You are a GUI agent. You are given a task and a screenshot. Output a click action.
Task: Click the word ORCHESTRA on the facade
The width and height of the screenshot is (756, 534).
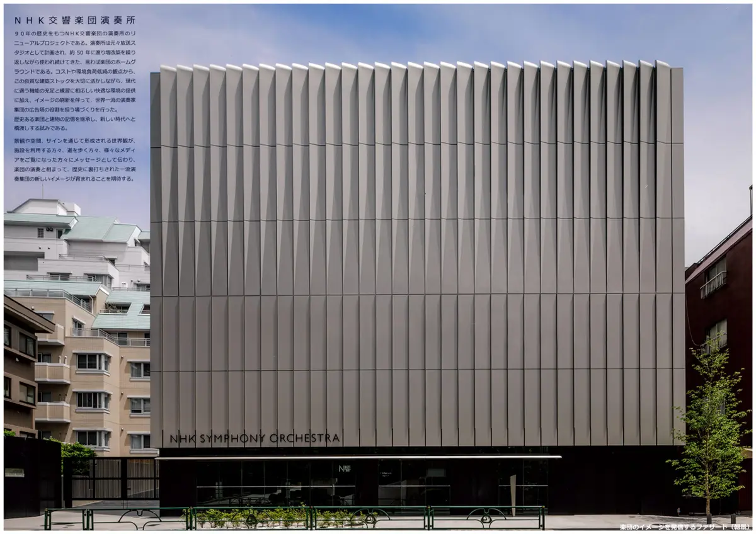pyautogui.click(x=305, y=438)
